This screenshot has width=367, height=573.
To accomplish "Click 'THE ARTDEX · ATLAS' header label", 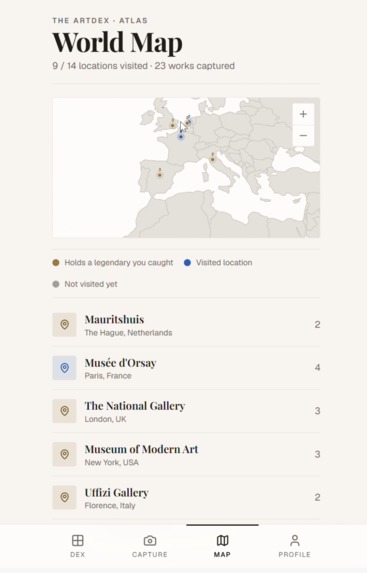I will coord(100,20).
